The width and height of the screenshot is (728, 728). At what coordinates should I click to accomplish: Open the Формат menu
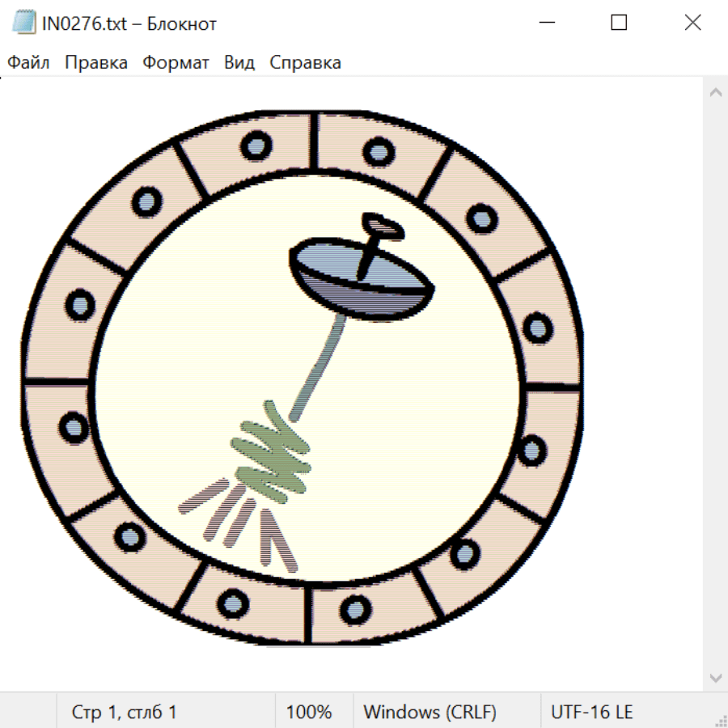(x=176, y=63)
